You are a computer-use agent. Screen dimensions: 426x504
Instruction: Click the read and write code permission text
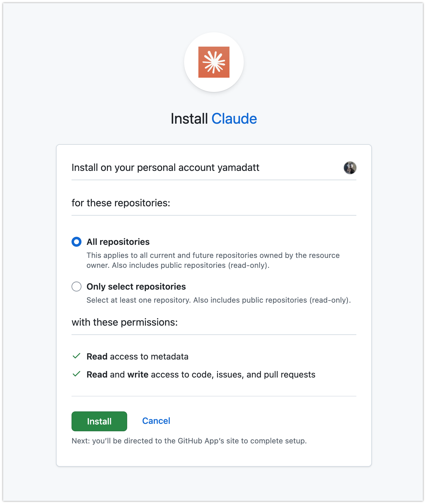(201, 374)
